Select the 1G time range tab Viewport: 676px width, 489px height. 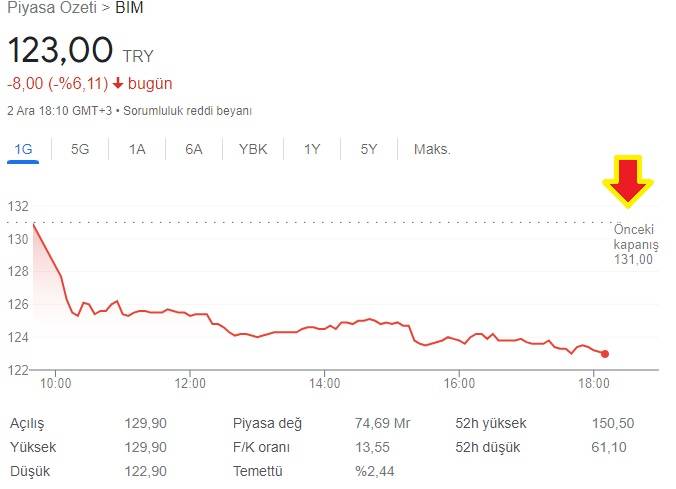coord(23,149)
